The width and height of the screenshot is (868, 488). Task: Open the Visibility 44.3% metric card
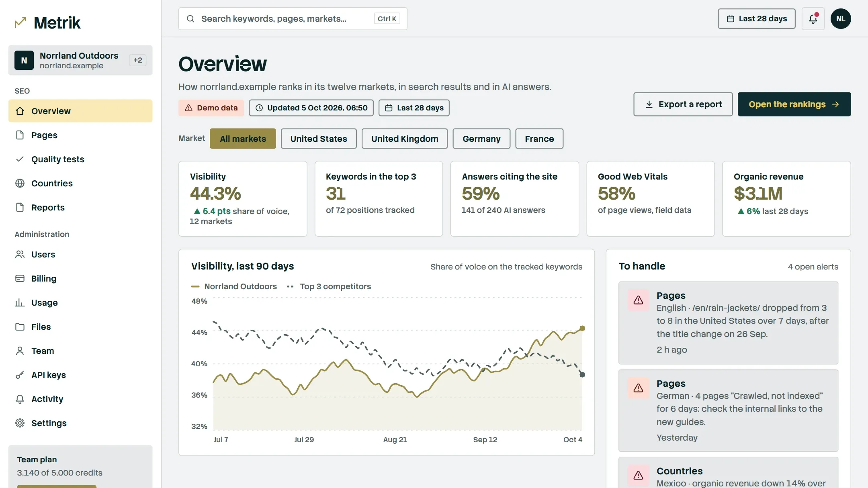243,199
